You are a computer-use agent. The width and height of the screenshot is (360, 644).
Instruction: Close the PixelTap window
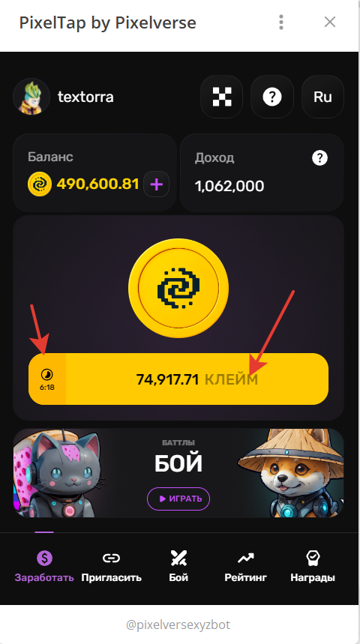[330, 22]
